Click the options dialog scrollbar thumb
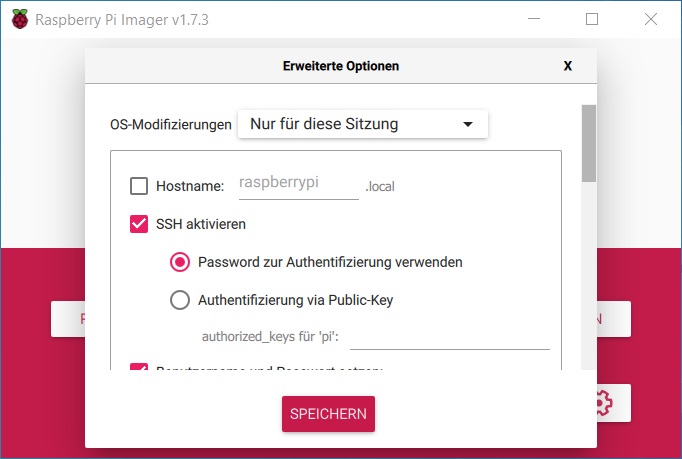Screen dimensions: 682x459 point(589,143)
